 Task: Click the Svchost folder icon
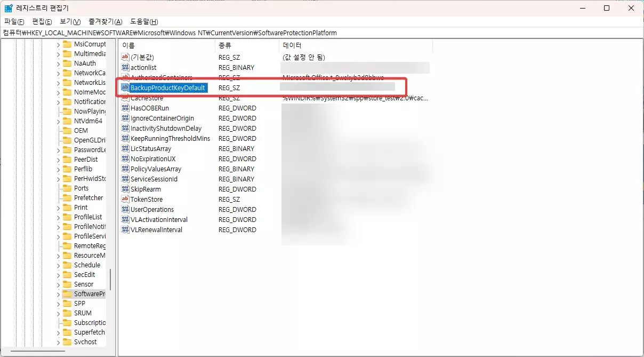pyautogui.click(x=67, y=342)
